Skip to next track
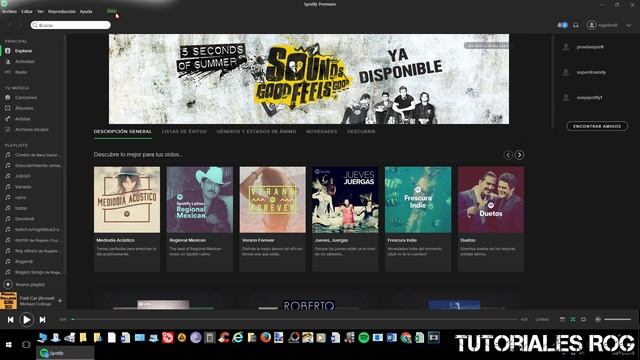640x360 pixels. point(42,320)
